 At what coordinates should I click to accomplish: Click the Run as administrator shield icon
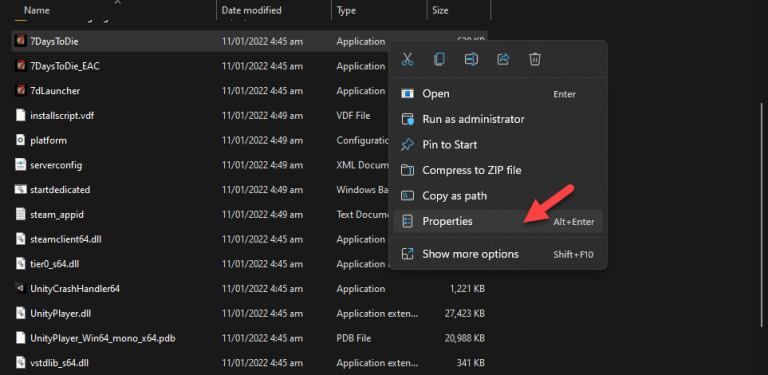(408, 119)
